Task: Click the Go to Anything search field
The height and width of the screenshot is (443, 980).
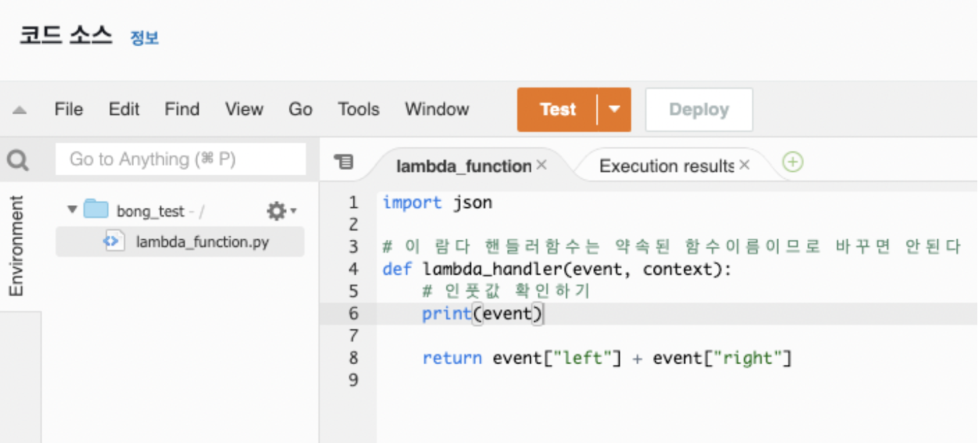Action: (x=181, y=160)
